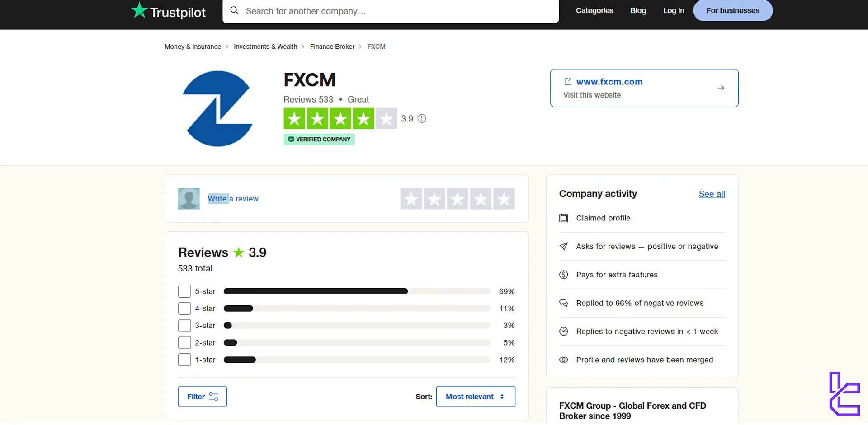Viewport: 868px width, 425px height.
Task: Click the FXCM breadcrumb text
Action: (376, 47)
